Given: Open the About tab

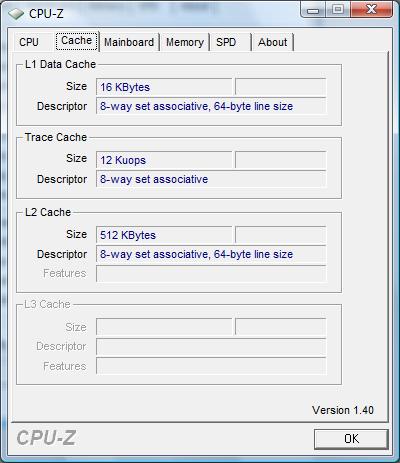Looking at the screenshot, I should point(272,42).
